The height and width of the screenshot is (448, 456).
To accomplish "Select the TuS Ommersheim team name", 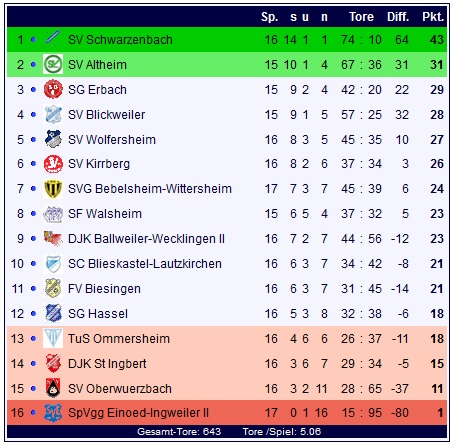I will pyautogui.click(x=119, y=339).
